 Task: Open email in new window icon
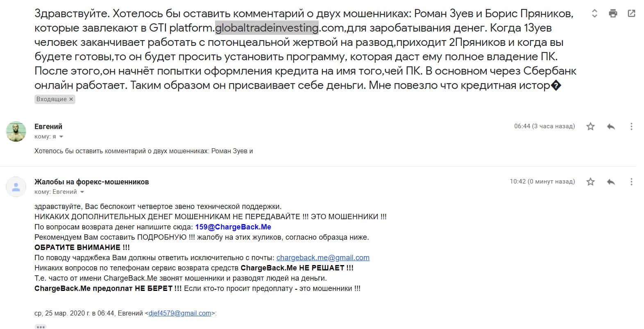coord(631,14)
